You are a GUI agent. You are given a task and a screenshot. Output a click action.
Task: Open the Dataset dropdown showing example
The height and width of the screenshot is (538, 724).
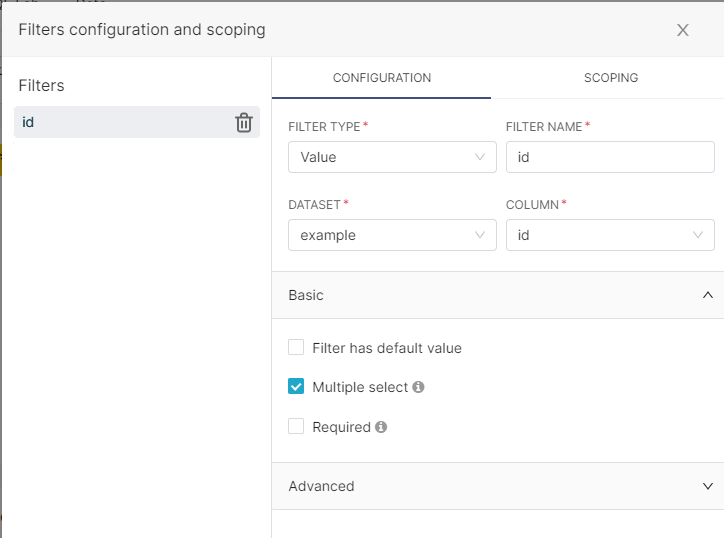coord(392,235)
